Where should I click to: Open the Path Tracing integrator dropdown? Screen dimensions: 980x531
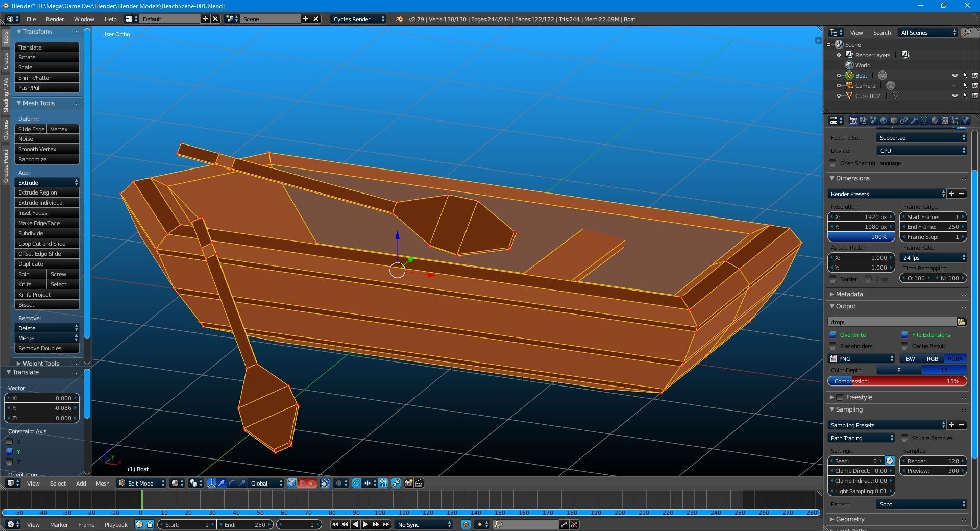(x=861, y=438)
